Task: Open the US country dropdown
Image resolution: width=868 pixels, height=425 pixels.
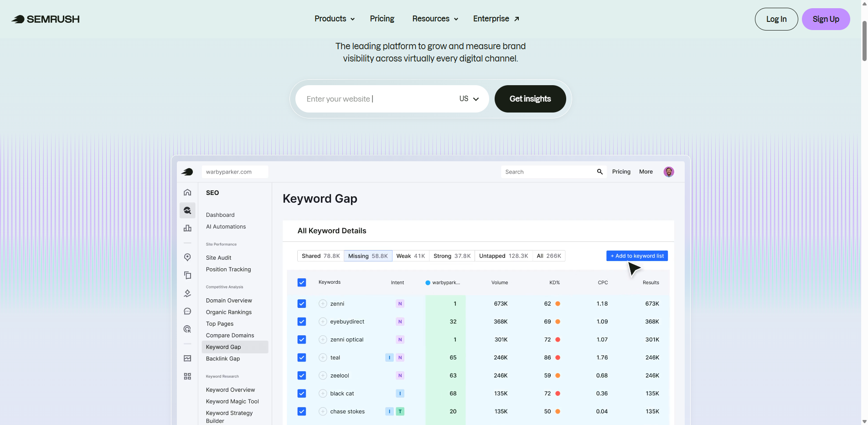Action: (x=469, y=98)
